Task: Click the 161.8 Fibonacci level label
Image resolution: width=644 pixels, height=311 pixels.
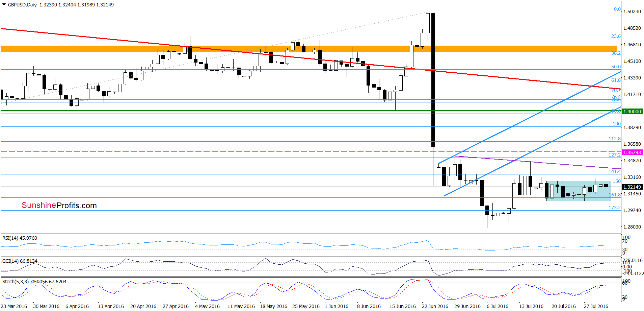Action: (x=615, y=195)
